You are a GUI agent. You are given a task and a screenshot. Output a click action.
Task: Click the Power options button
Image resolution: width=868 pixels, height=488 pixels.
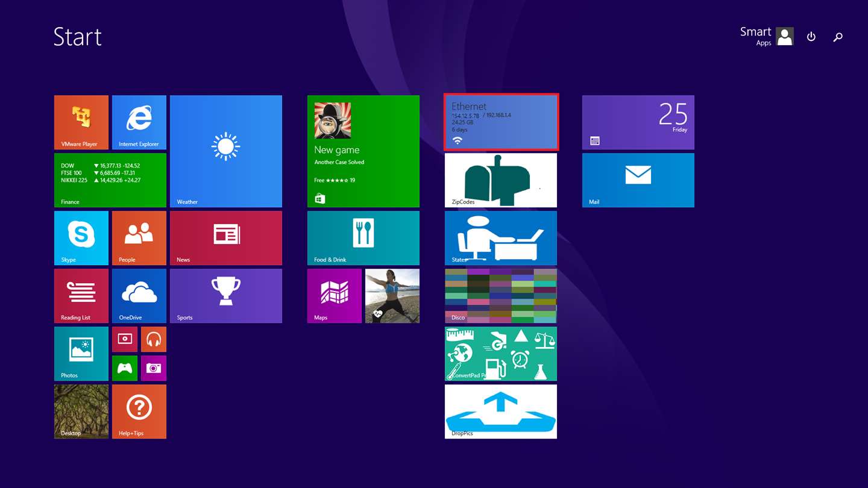[x=811, y=37]
